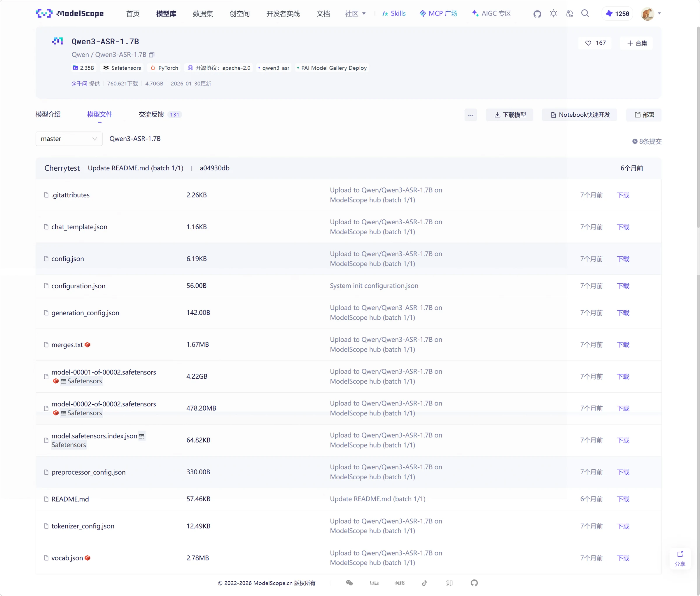Open the three-dots more options button
700x596 pixels.
(471, 115)
